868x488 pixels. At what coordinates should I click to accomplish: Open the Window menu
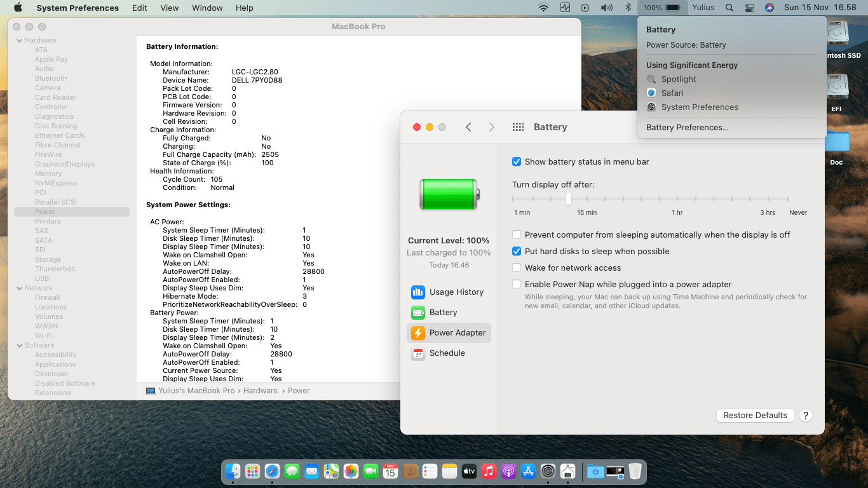pyautogui.click(x=207, y=8)
